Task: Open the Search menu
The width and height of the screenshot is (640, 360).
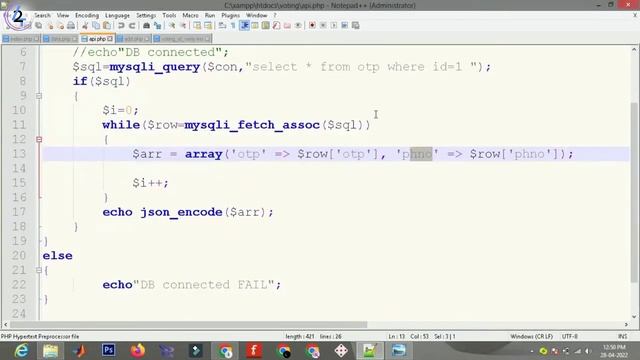Action: 42,15
